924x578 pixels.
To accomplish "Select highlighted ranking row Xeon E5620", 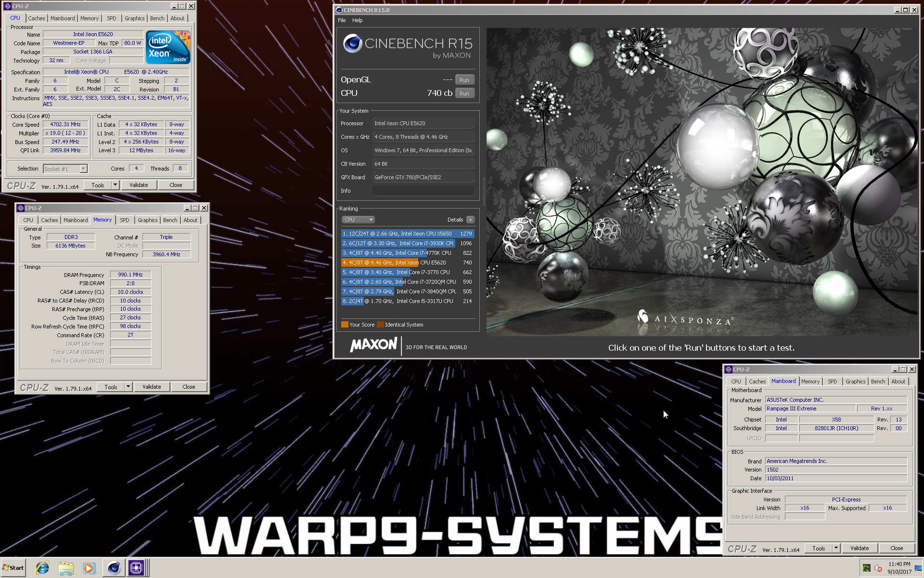I will tap(408, 263).
